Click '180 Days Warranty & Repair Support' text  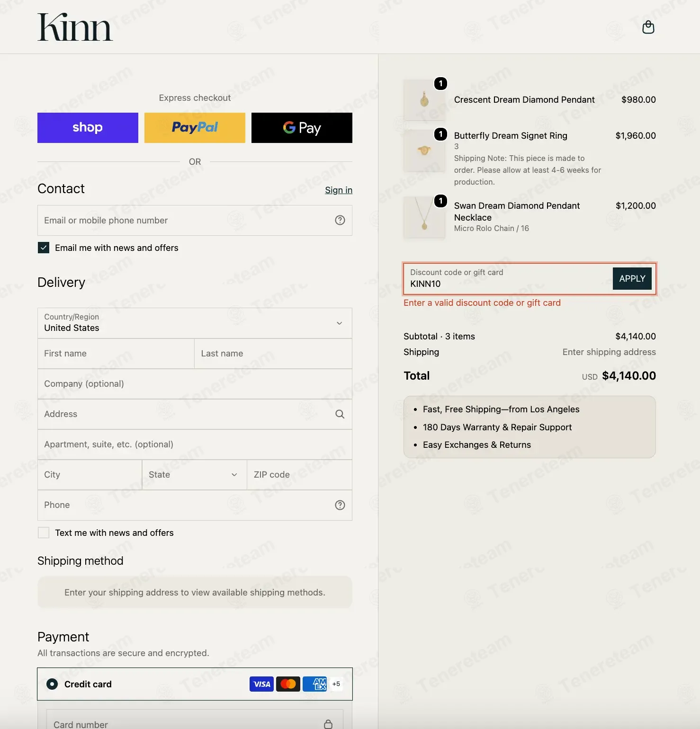(x=497, y=427)
